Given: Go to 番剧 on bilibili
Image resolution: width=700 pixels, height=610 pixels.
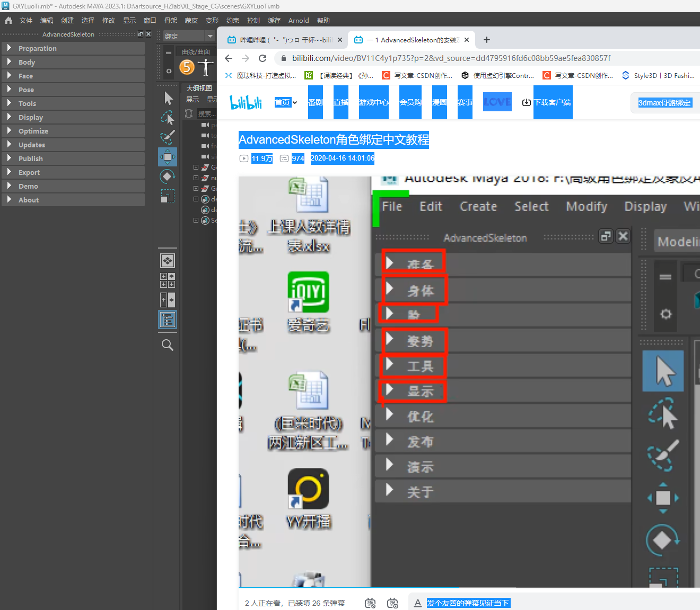Looking at the screenshot, I should point(315,102).
